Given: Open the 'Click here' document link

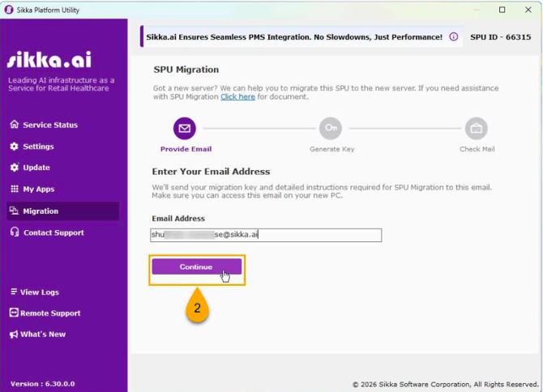Looking at the screenshot, I should click(237, 97).
